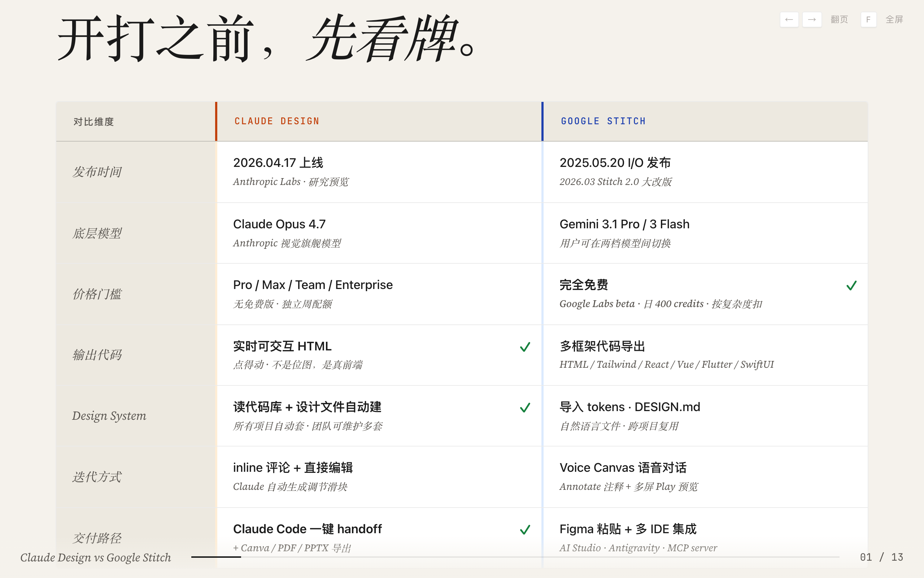Click the Claude Code 一键 handoff text
Viewport: 924px width, 578px height.
(x=308, y=529)
